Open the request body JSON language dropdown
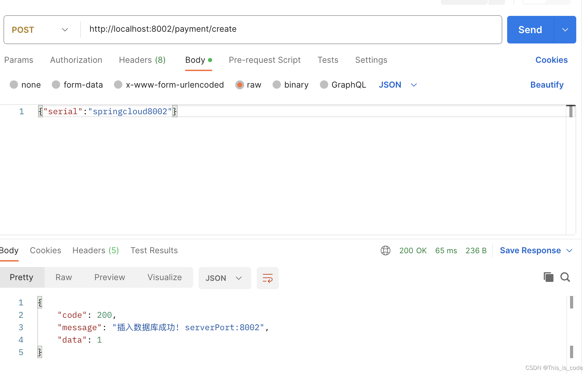This screenshot has height=374, width=588. point(398,85)
